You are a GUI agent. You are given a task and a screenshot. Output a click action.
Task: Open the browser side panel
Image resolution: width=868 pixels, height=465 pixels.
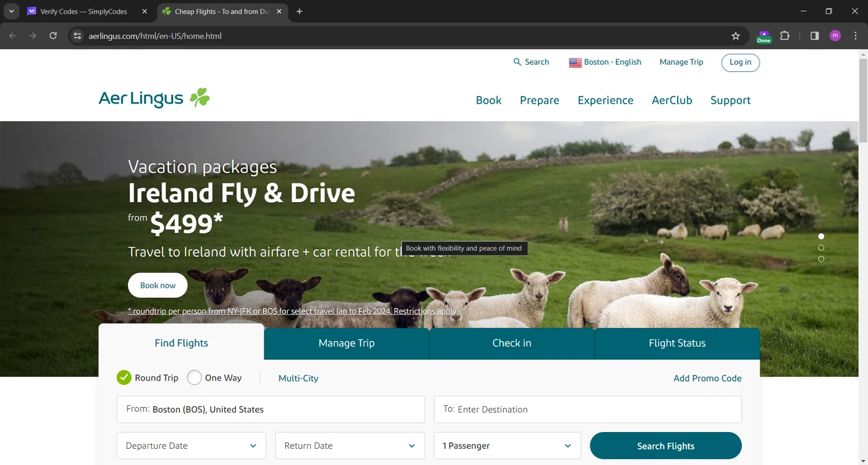click(x=815, y=36)
